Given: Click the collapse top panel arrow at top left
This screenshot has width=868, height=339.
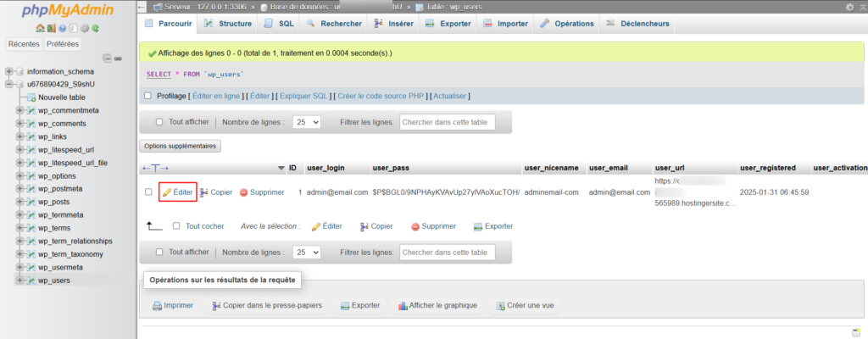Looking at the screenshot, I should coord(142,7).
